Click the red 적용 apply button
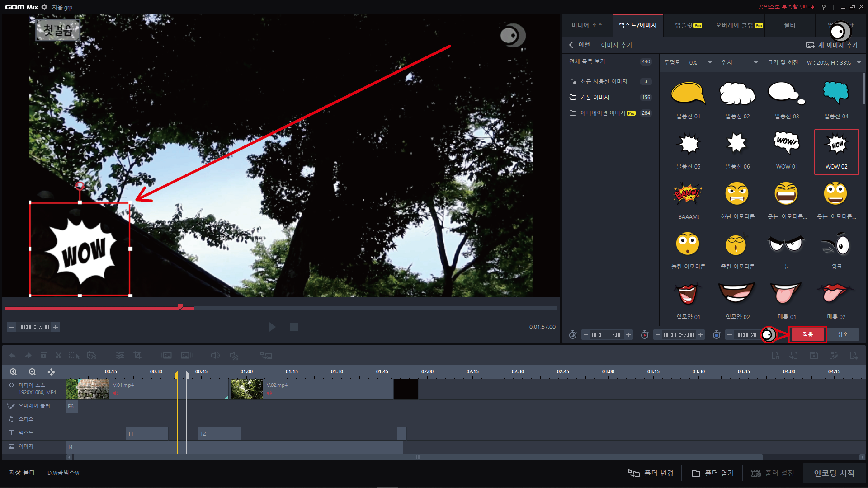 [x=807, y=334]
